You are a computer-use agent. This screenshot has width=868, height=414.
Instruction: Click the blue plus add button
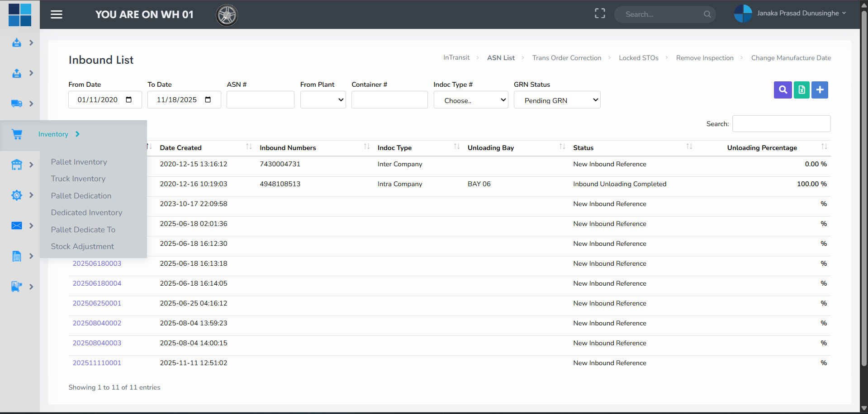pyautogui.click(x=820, y=90)
